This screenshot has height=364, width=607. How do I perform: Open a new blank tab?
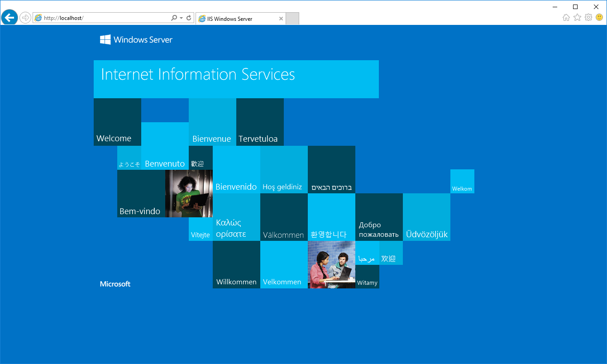point(292,19)
